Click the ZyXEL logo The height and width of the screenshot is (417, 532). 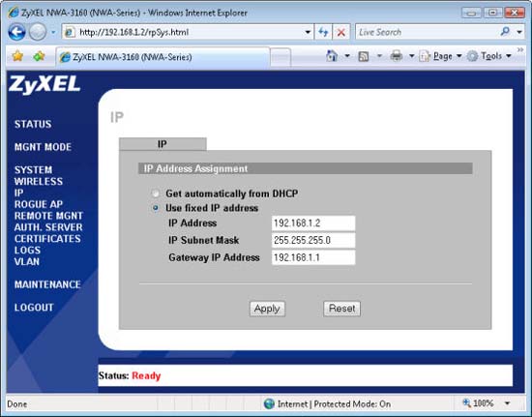click(44, 84)
